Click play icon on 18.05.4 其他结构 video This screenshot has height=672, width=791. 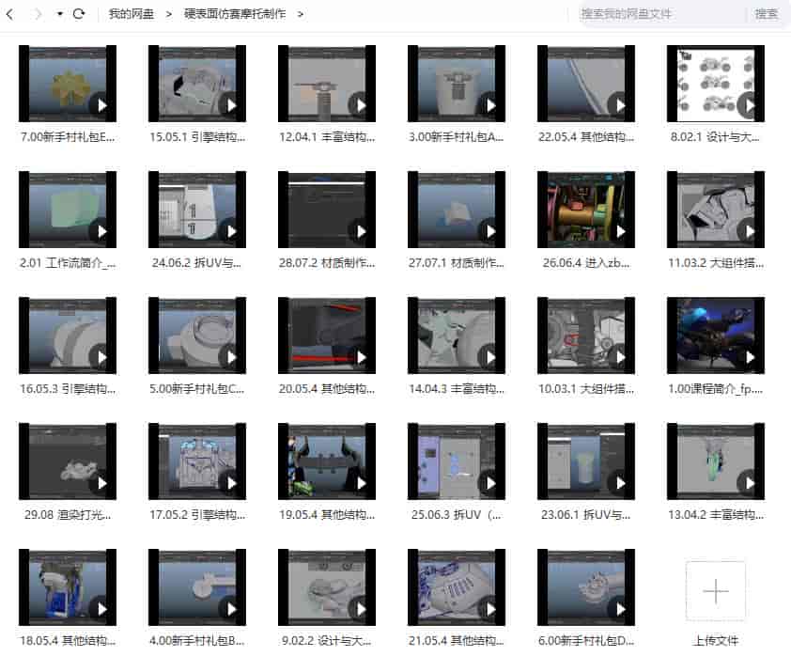(x=99, y=609)
